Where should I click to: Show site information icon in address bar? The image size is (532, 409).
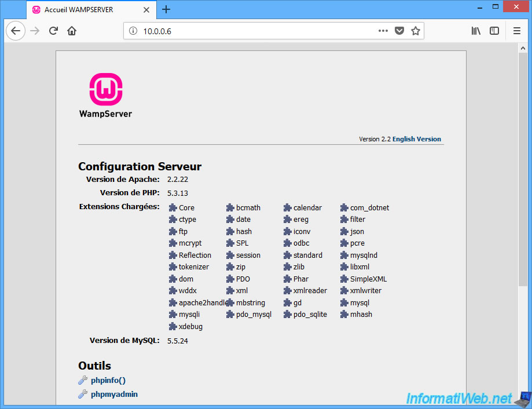coord(133,31)
